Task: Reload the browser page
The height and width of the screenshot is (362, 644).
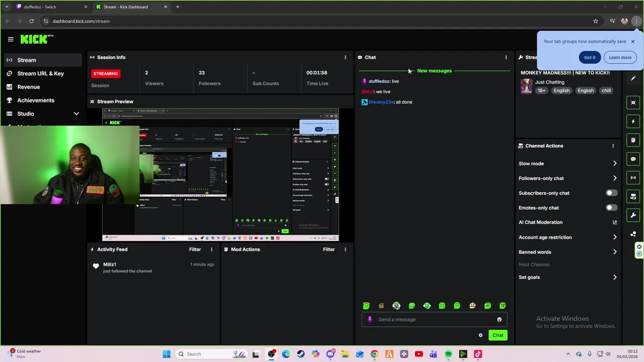Action: pos(31,21)
